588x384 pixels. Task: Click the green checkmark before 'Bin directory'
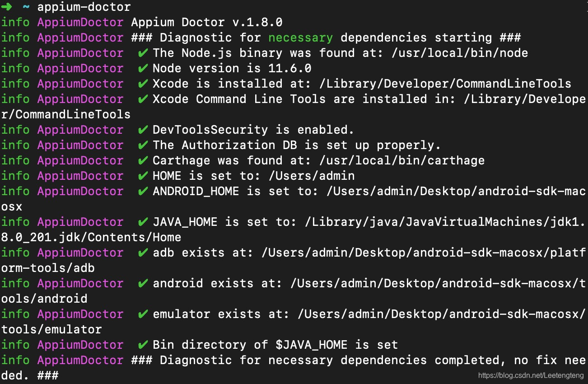tap(143, 345)
